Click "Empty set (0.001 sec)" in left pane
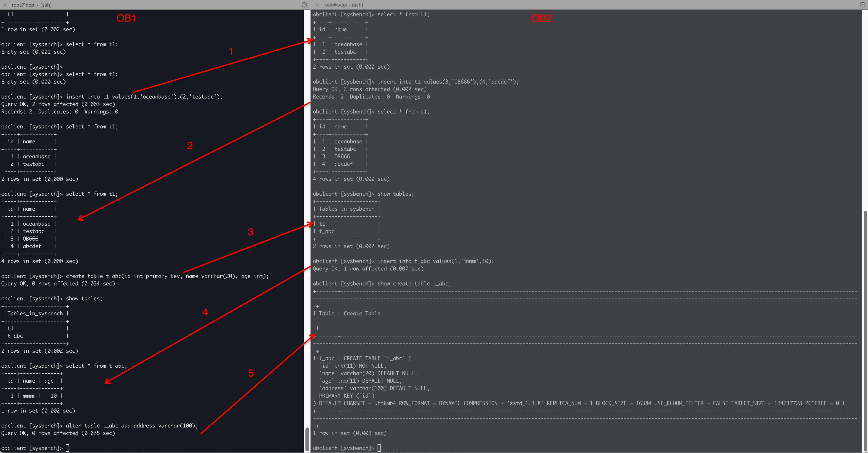Screen dimensions: 868x453 (x=33, y=52)
